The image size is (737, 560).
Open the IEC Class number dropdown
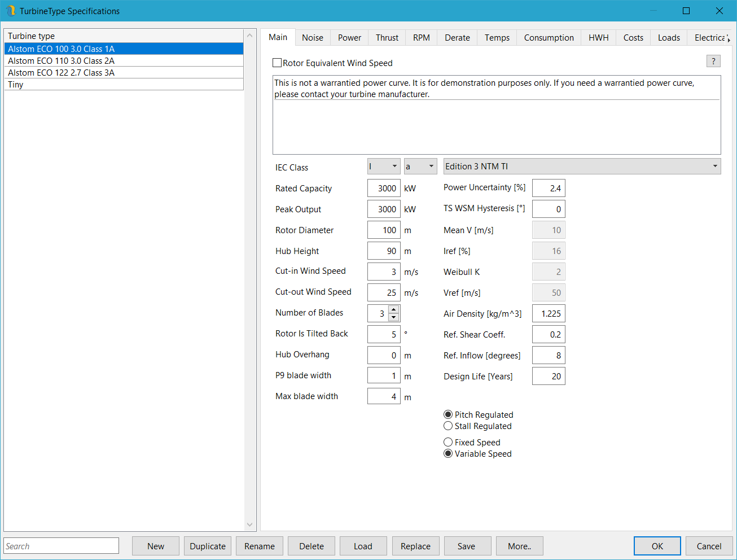(384, 167)
